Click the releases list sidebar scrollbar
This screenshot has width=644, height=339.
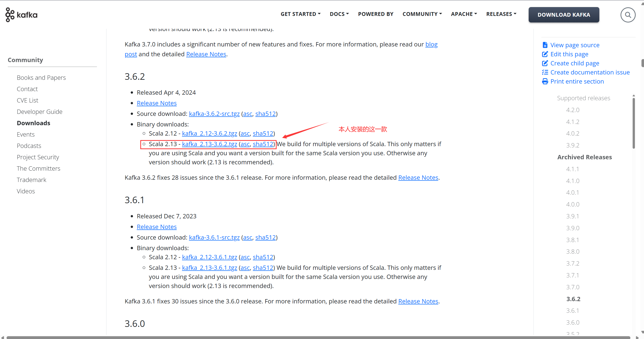click(x=633, y=123)
